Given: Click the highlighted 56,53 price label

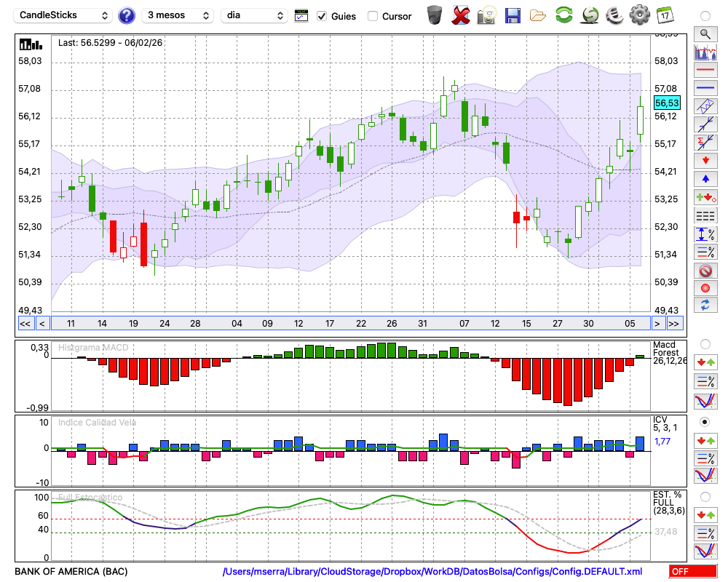Looking at the screenshot, I should tap(667, 103).
